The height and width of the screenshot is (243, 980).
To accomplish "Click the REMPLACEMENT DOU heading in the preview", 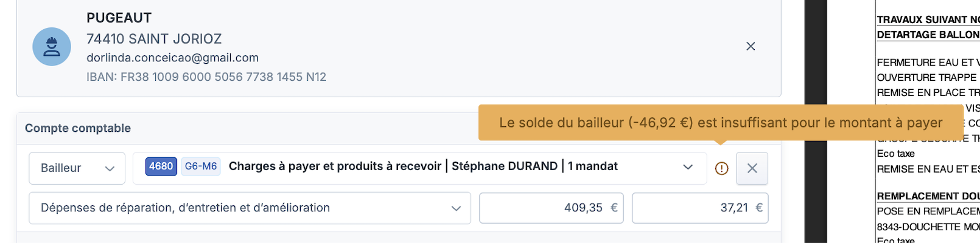I will coord(928,196).
